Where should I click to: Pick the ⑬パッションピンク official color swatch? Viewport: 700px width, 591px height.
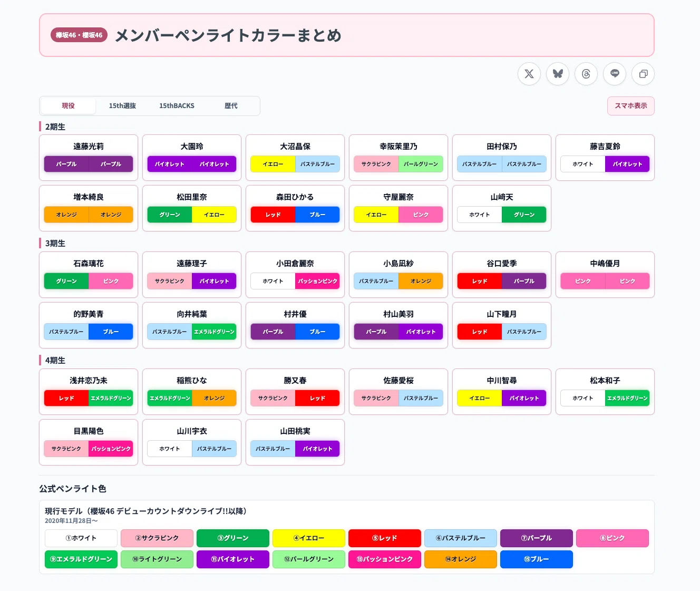385,559
